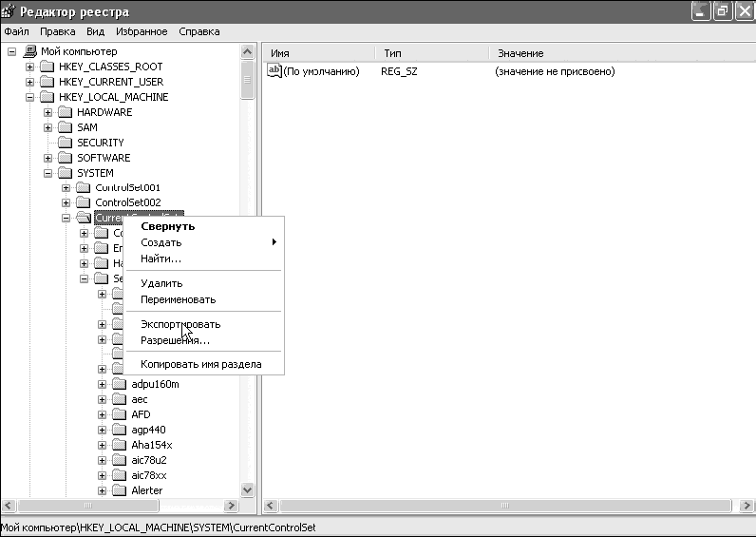Screen dimensions: 756x537
Task: Expand the adpu160m key
Action: (x=102, y=385)
